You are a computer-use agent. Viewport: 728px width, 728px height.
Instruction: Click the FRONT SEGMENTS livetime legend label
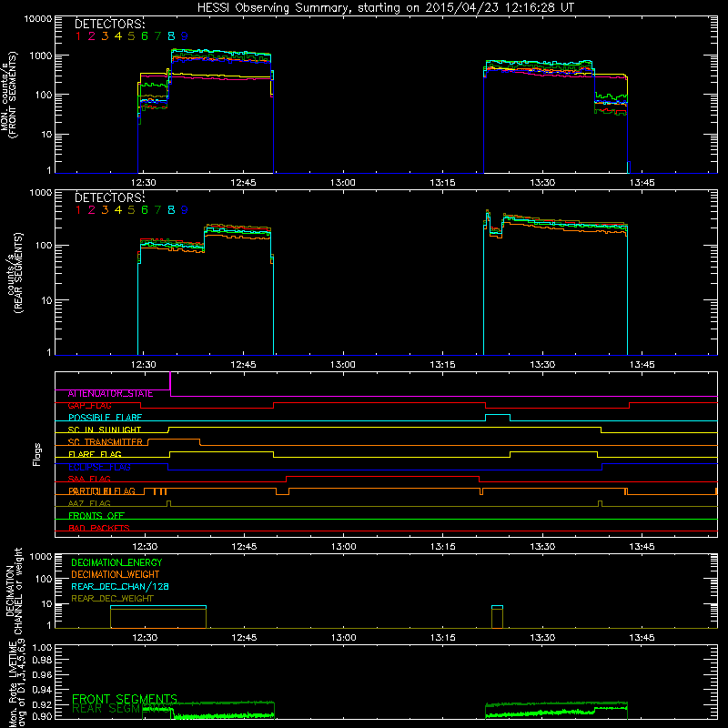click(x=125, y=699)
